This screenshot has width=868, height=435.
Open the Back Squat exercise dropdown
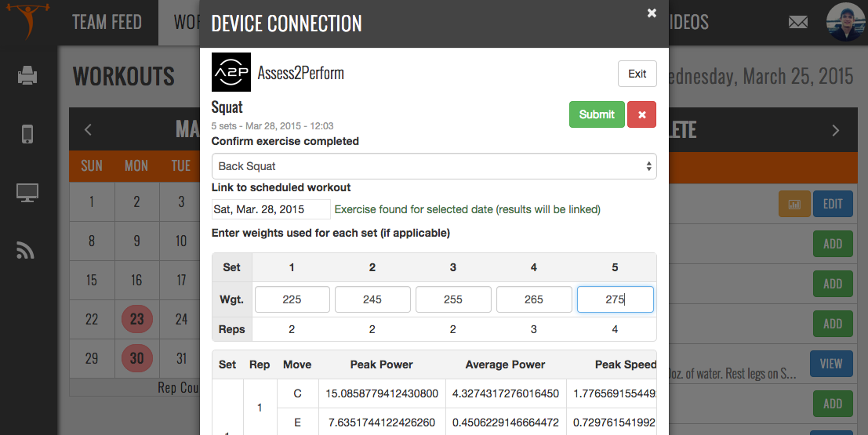434,166
